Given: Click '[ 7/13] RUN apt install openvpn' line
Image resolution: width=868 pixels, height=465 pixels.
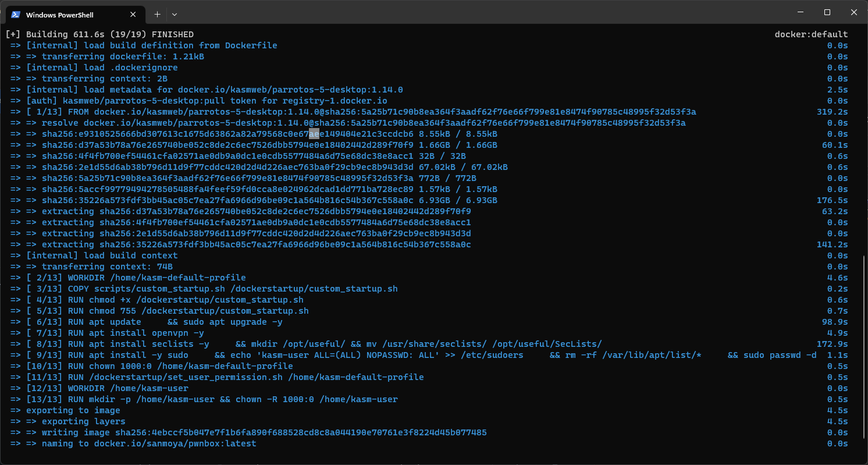Looking at the screenshot, I should (x=107, y=333).
